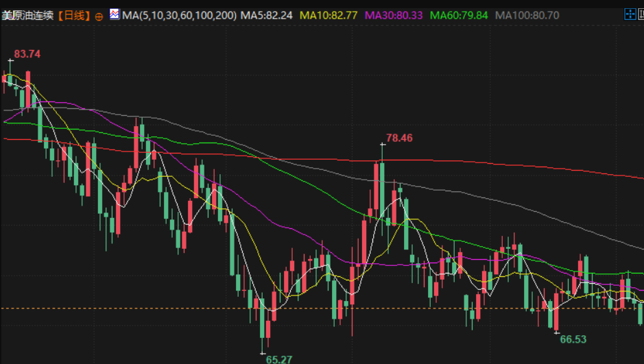This screenshot has height=364, width=644.
Task: Click the MA5:82.24 indicator value
Action: click(x=266, y=16)
